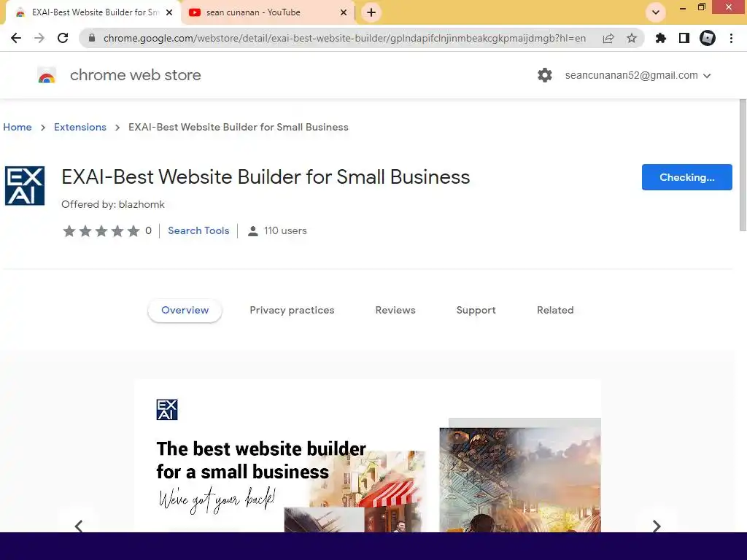Go back to the previous page
Screen dimensions: 747x560
coord(16,38)
